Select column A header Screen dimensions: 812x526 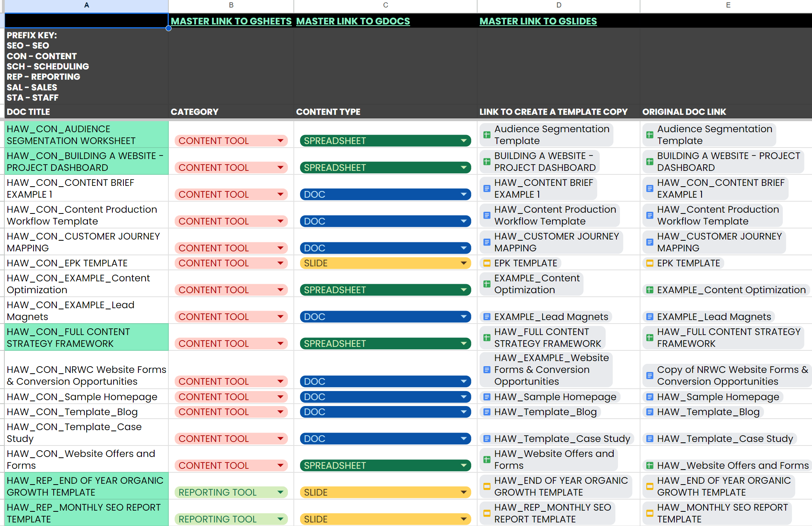(86, 6)
